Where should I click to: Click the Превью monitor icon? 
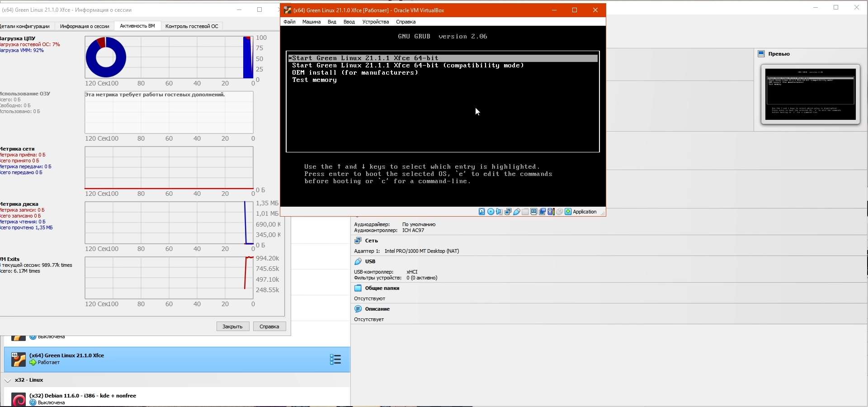click(x=761, y=54)
